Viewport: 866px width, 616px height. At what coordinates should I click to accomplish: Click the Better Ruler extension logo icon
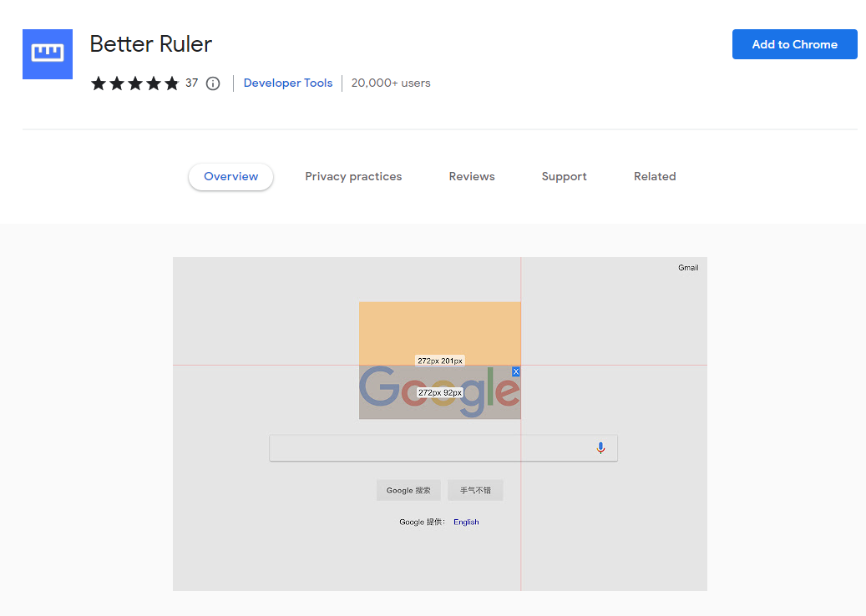click(x=48, y=54)
